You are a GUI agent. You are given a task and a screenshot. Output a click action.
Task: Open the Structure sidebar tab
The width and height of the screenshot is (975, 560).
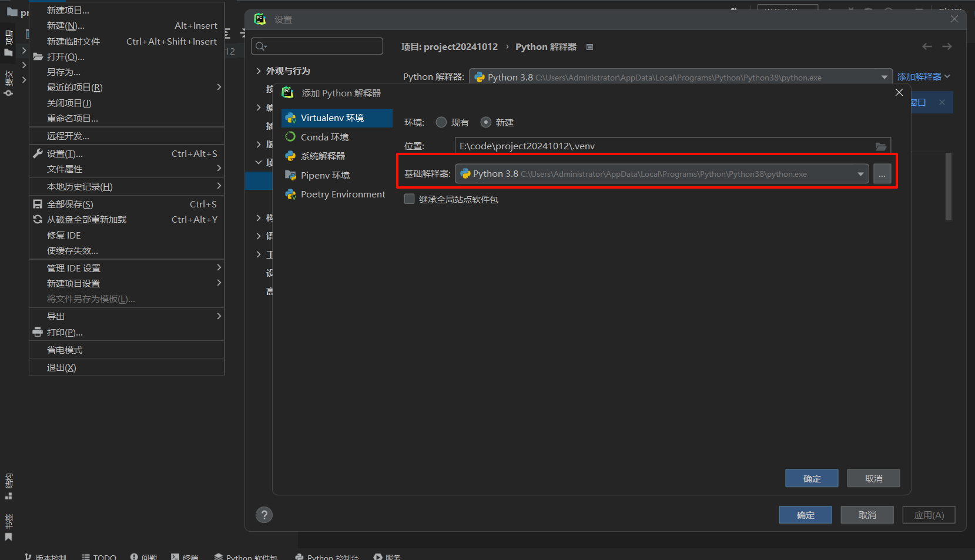point(9,486)
